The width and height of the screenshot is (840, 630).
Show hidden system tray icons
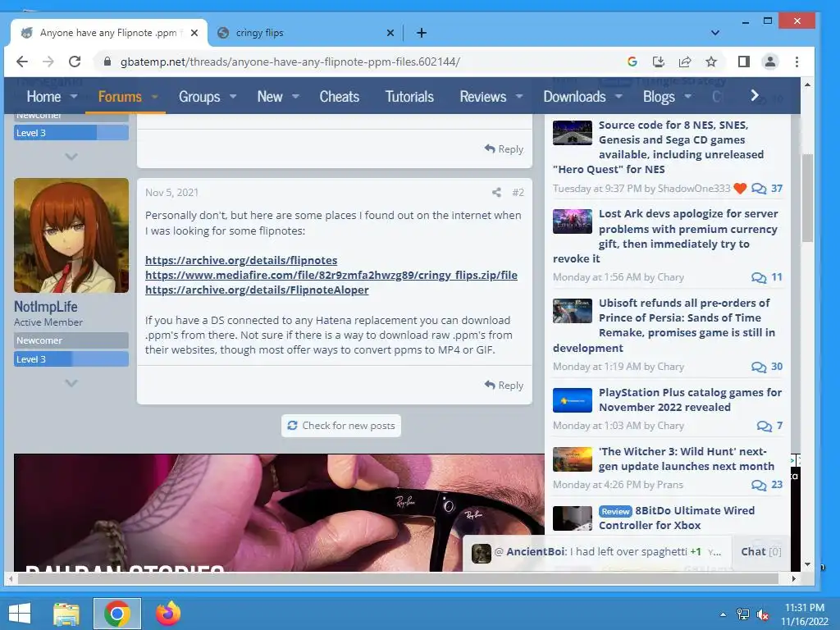tap(723, 614)
